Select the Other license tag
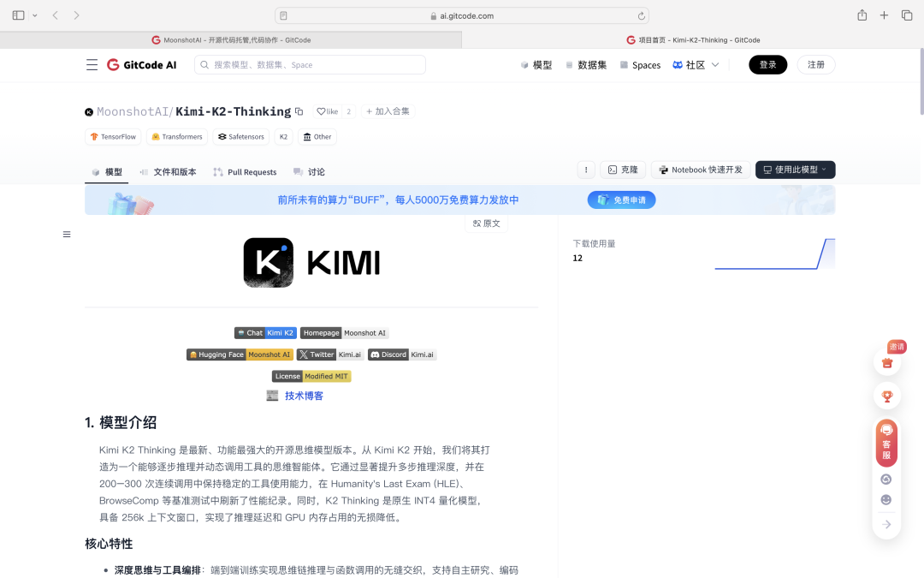The width and height of the screenshot is (924, 578). pos(317,137)
